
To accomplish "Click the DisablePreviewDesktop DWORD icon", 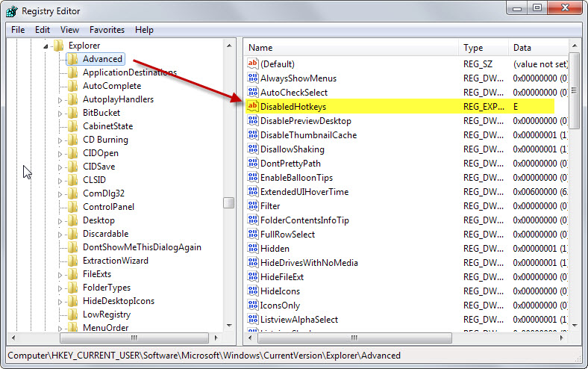I will click(x=253, y=120).
